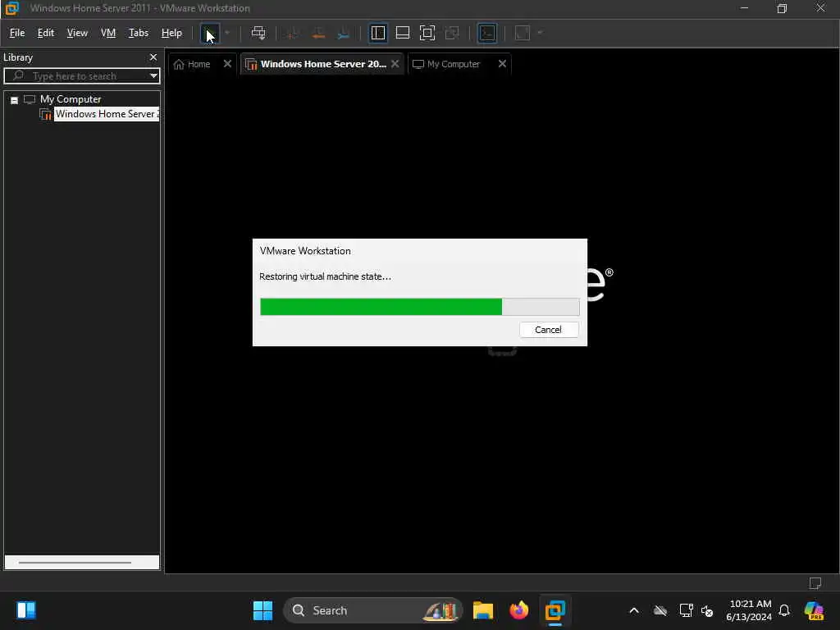
Task: Toggle the console view icon
Action: click(487, 33)
